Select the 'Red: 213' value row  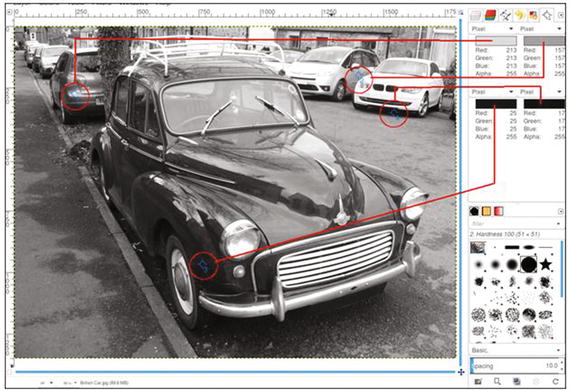coord(496,50)
